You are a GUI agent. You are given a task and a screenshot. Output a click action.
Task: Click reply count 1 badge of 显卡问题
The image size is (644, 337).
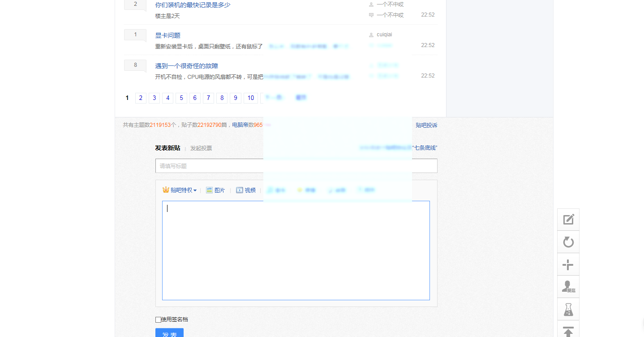coord(135,35)
